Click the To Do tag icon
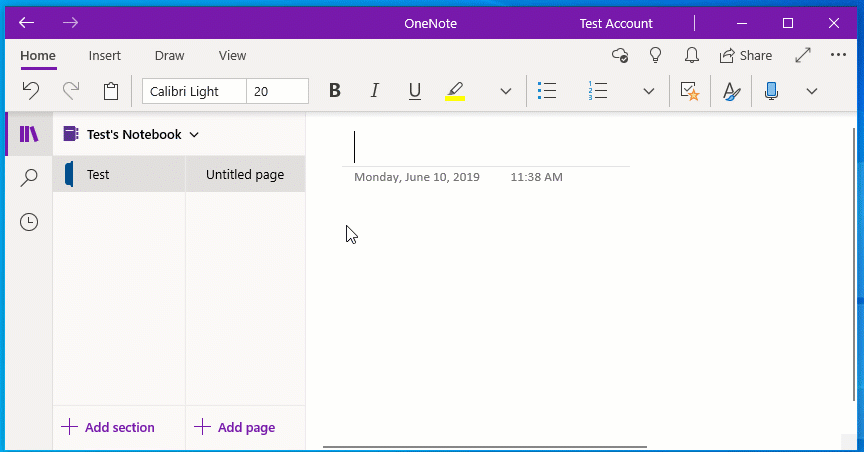864x452 pixels. pyautogui.click(x=689, y=91)
